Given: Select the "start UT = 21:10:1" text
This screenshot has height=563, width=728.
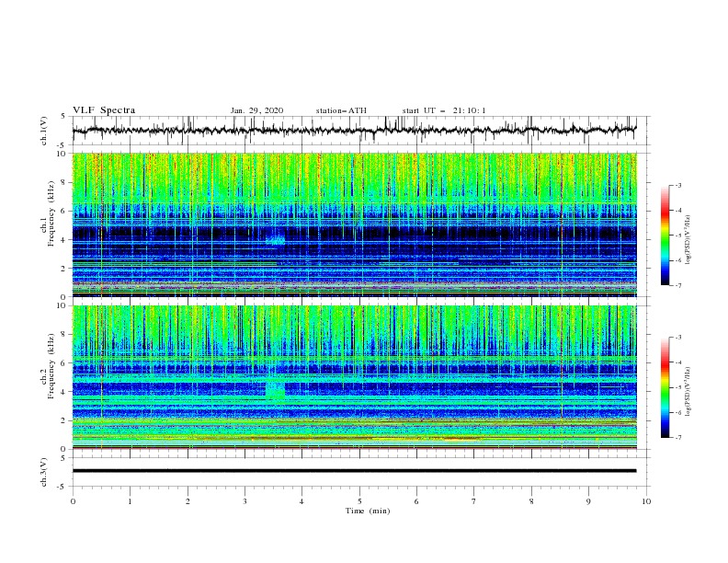Looking at the screenshot, I should pos(444,110).
